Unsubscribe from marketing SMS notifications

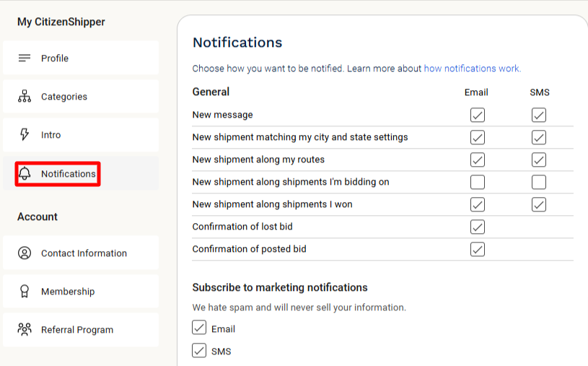click(199, 350)
